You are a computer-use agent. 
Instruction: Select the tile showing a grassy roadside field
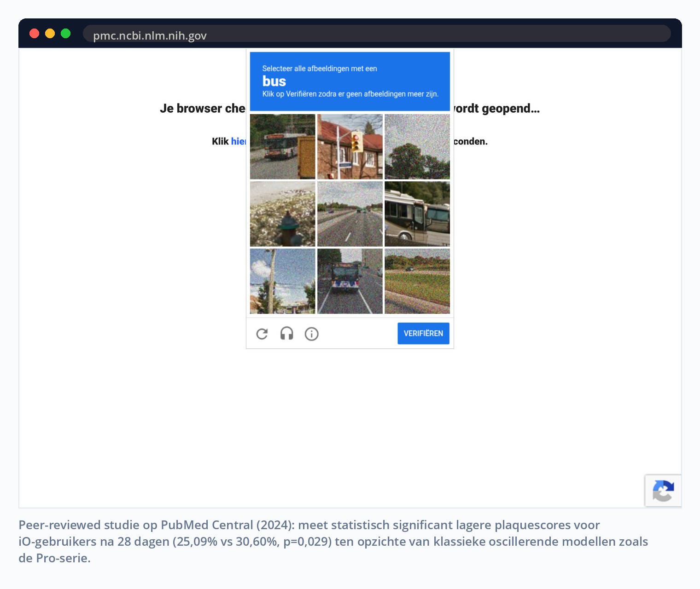click(x=417, y=281)
